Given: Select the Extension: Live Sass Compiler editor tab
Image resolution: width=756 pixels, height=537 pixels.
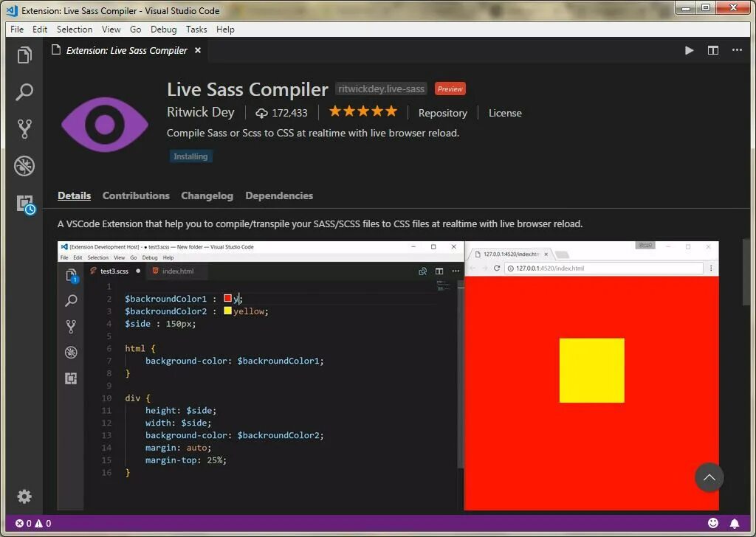Looking at the screenshot, I should pos(126,50).
